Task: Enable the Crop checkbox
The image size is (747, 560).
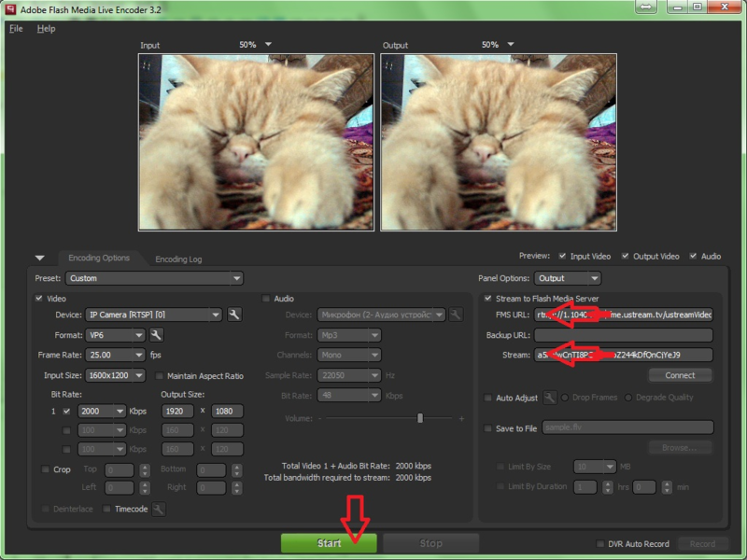Action: [x=45, y=469]
